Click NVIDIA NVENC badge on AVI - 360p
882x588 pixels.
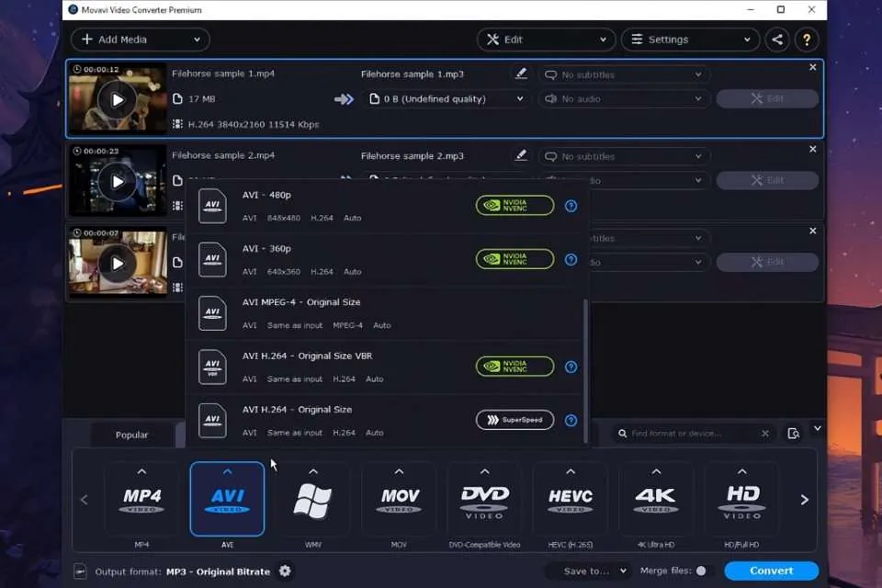pyautogui.click(x=514, y=259)
